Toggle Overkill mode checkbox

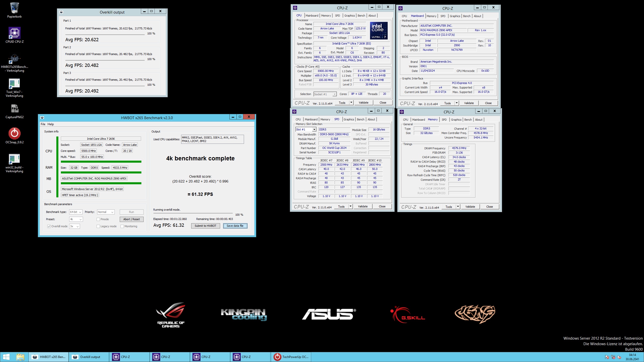[49, 226]
